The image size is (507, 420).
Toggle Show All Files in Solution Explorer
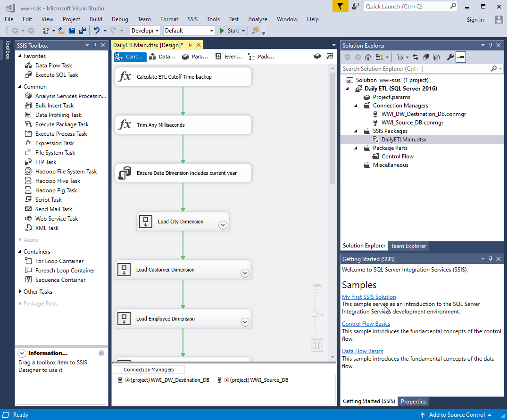click(436, 57)
